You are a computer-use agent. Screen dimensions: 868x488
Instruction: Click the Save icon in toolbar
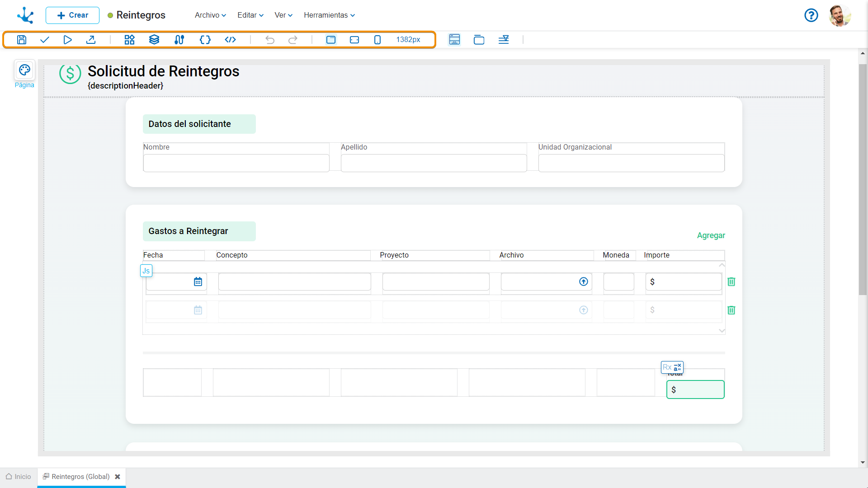click(x=21, y=40)
